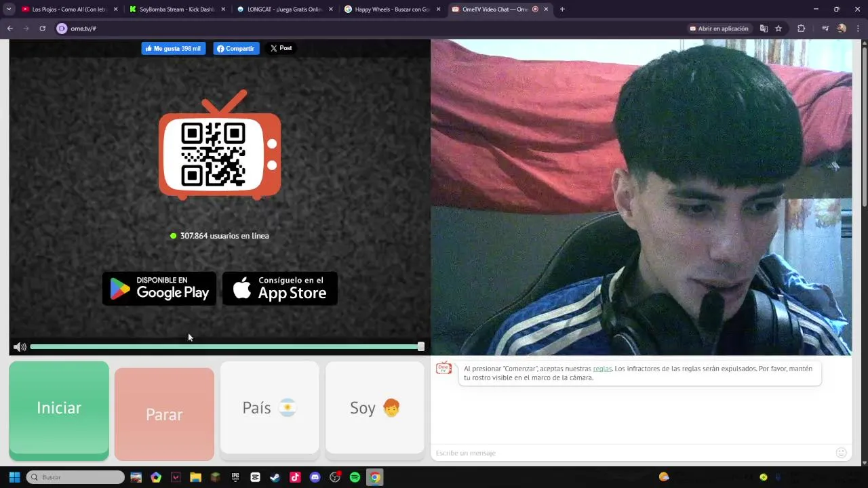Click the taskbar Buscar search box
Image resolution: width=868 pixels, height=488 pixels.
pos(75,477)
